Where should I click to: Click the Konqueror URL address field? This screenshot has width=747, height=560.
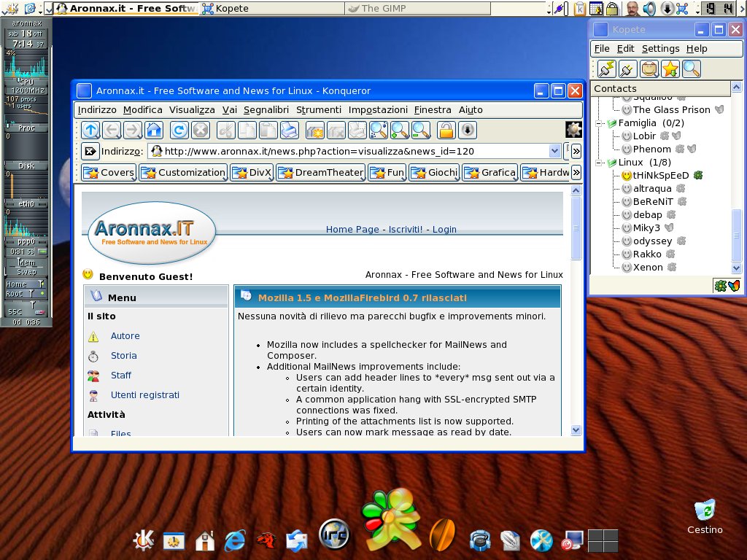(x=355, y=152)
